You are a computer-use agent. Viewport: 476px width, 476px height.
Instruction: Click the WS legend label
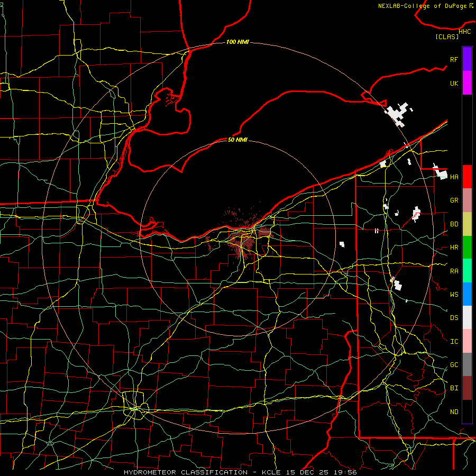pyautogui.click(x=454, y=295)
